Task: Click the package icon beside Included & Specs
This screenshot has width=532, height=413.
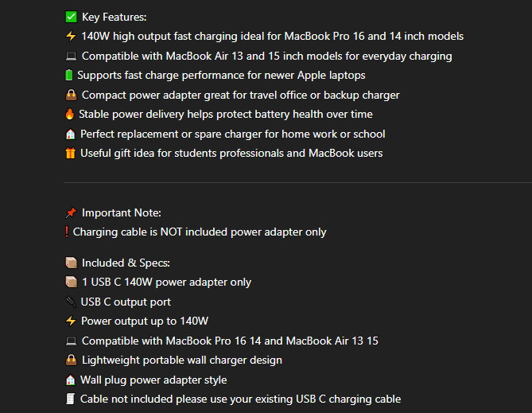Action: (x=71, y=263)
